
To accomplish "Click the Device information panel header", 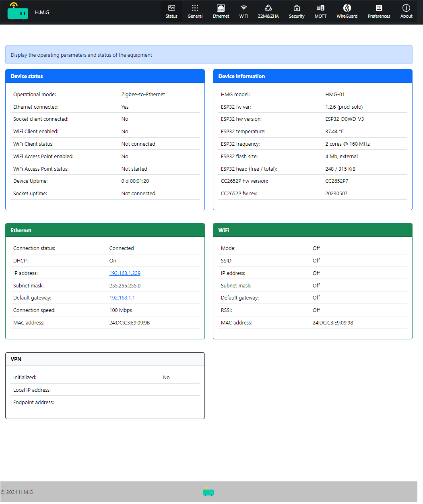I will pyautogui.click(x=312, y=76).
